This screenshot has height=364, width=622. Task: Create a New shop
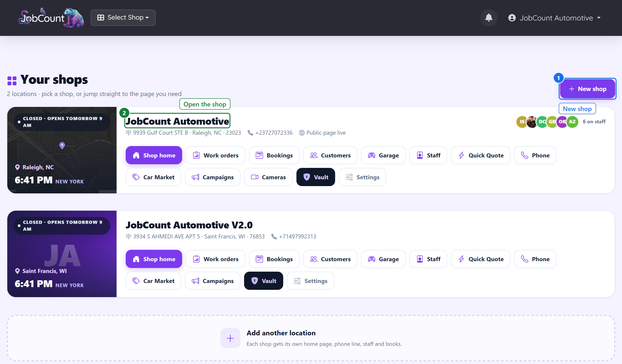587,89
